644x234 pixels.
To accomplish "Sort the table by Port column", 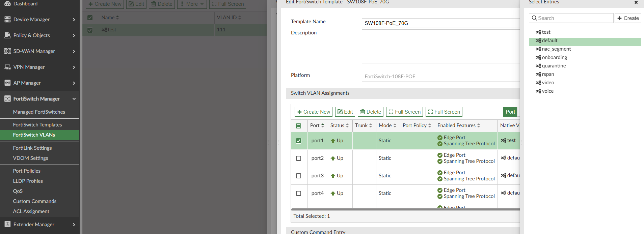I will pyautogui.click(x=317, y=125).
